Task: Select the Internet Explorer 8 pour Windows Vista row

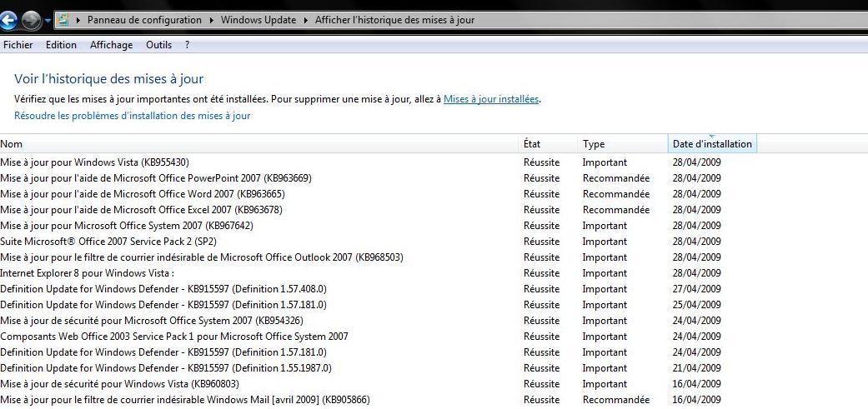Action: pos(87,273)
